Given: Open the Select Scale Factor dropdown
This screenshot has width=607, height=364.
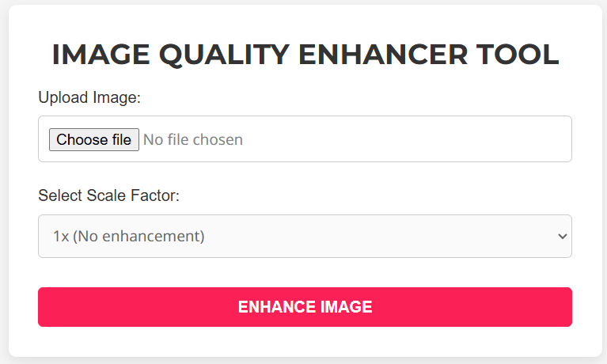Looking at the screenshot, I should [x=305, y=236].
